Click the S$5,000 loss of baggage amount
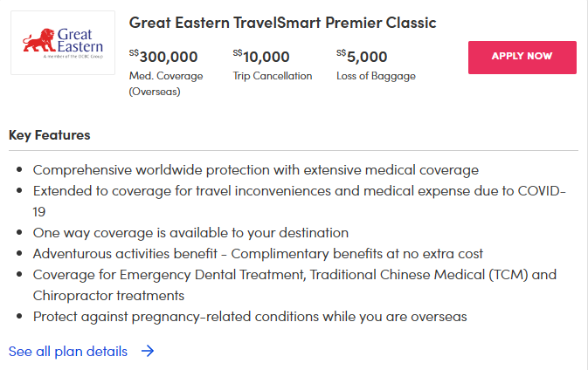 (x=362, y=57)
